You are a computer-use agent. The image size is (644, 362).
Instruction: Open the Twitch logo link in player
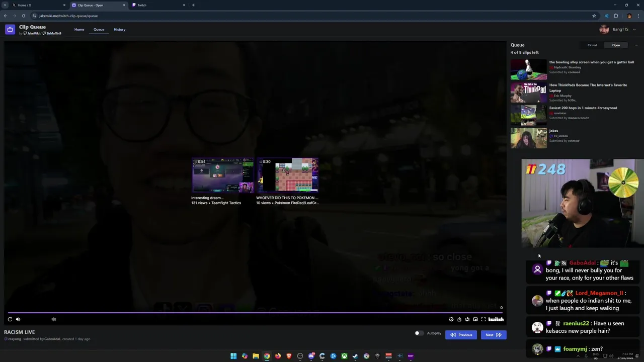click(x=496, y=319)
